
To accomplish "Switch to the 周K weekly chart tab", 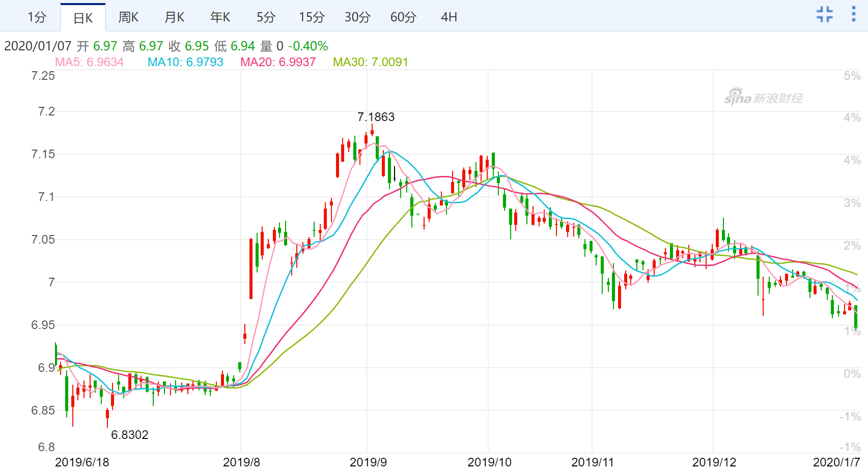I will point(128,17).
